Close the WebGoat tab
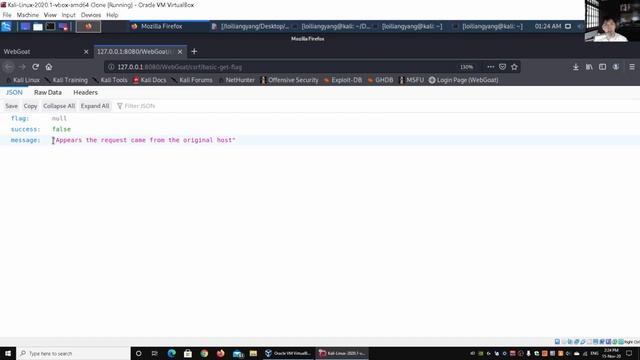 point(86,52)
